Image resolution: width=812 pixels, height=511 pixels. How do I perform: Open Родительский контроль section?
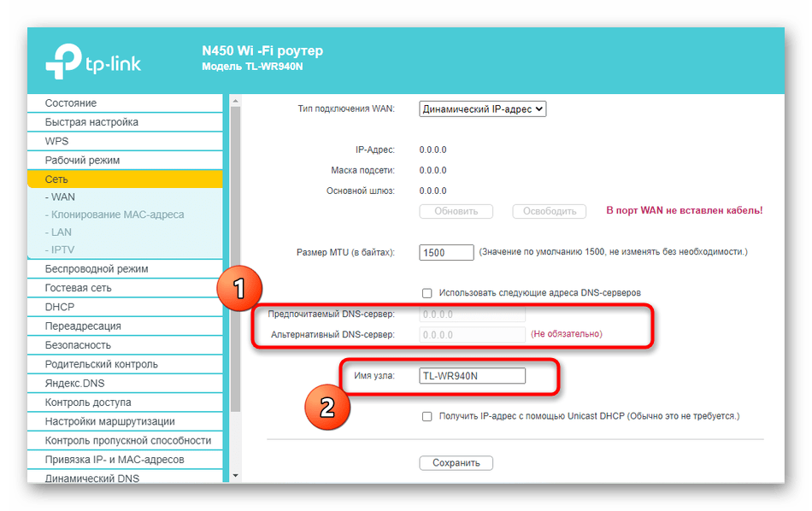125,365
